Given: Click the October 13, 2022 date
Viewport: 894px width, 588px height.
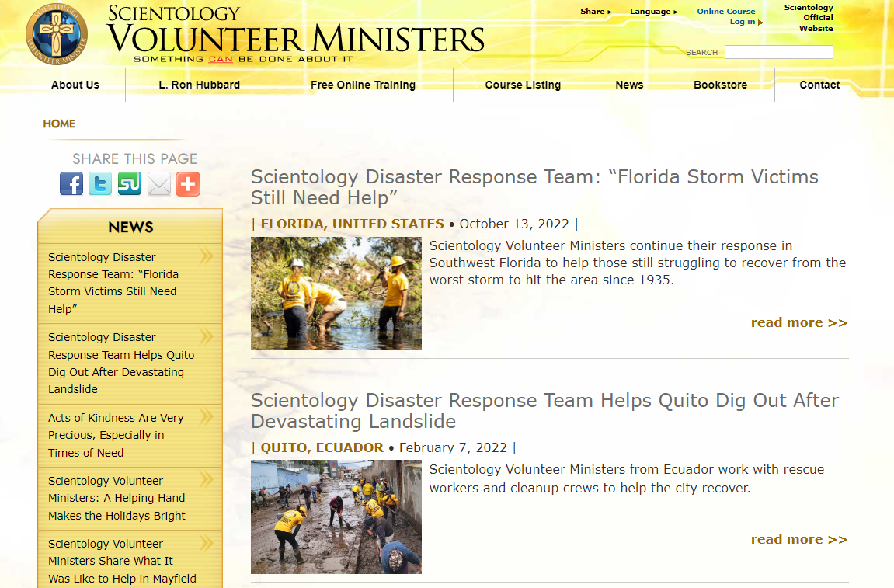Looking at the screenshot, I should point(514,224).
